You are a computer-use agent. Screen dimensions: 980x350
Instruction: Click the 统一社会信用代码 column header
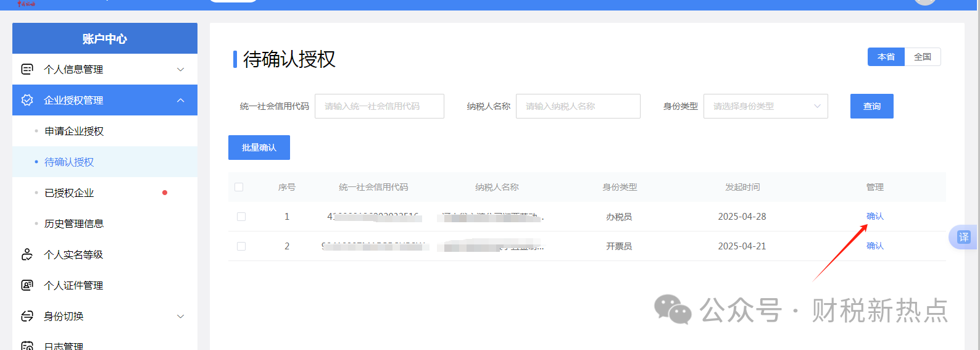tap(373, 187)
